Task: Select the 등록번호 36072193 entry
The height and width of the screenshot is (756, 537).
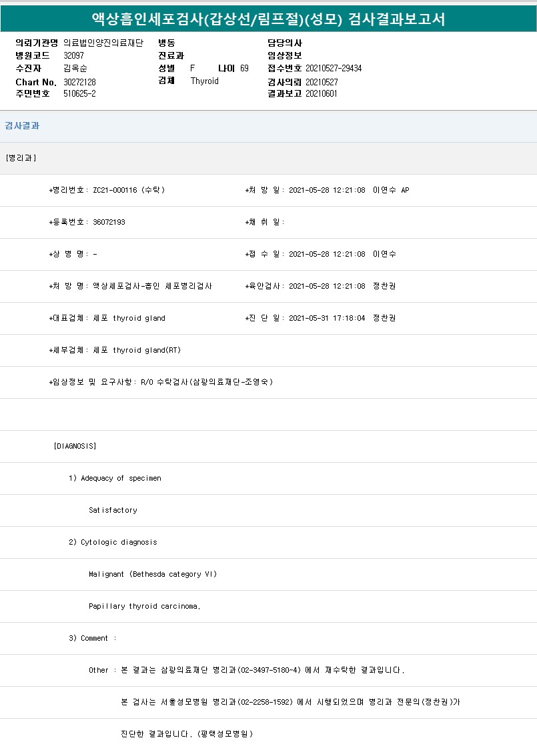Action: click(87, 222)
